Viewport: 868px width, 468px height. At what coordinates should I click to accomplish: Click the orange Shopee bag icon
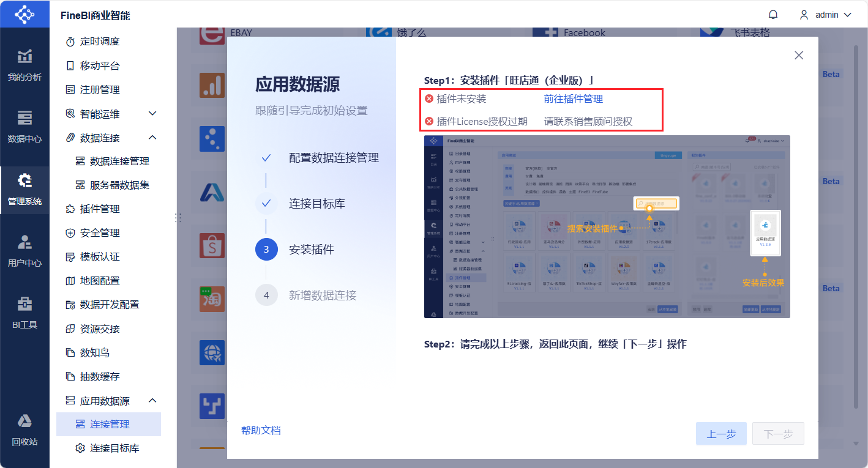[212, 246]
